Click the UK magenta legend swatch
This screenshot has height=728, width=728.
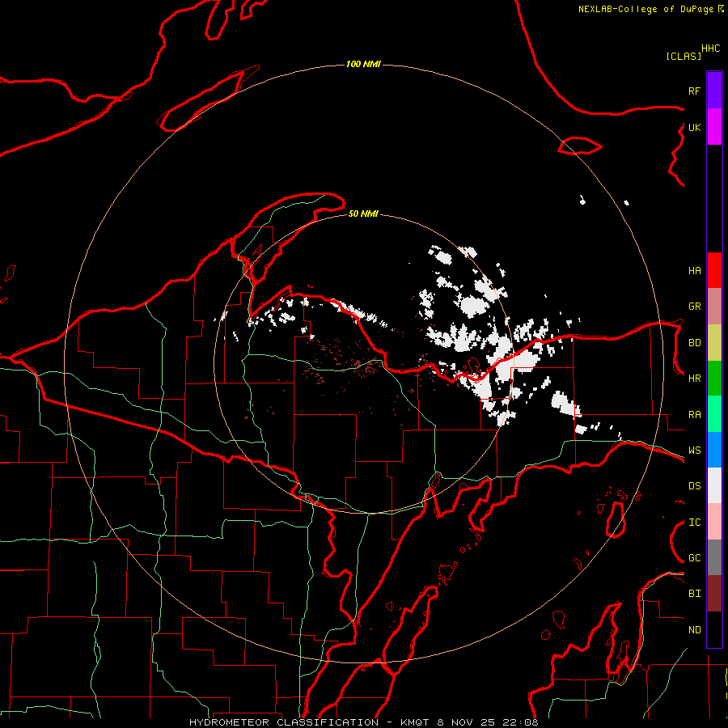[x=714, y=126]
